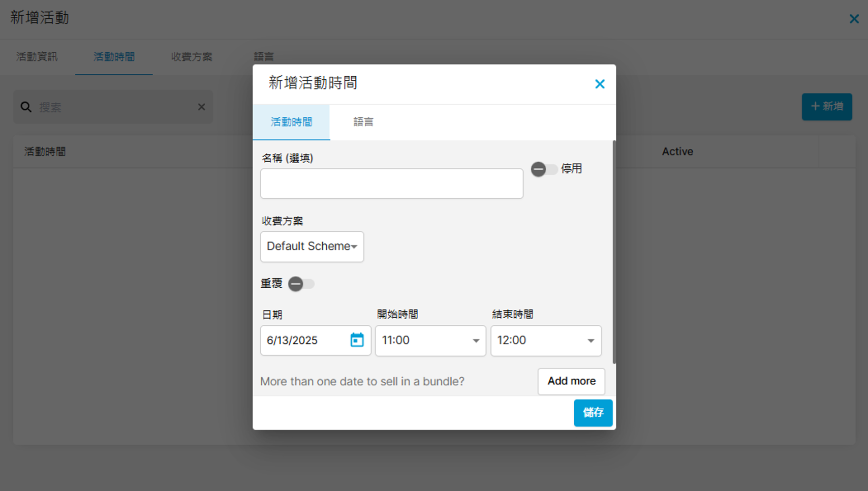Image resolution: width=868 pixels, height=491 pixels.
Task: Open the calendar date picker icon
Action: pyautogui.click(x=357, y=340)
